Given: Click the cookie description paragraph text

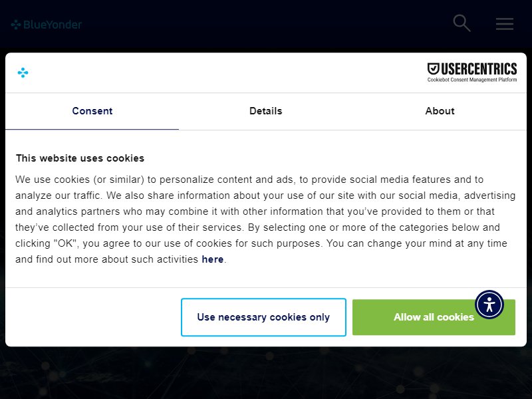Looking at the screenshot, I should click(x=265, y=219).
